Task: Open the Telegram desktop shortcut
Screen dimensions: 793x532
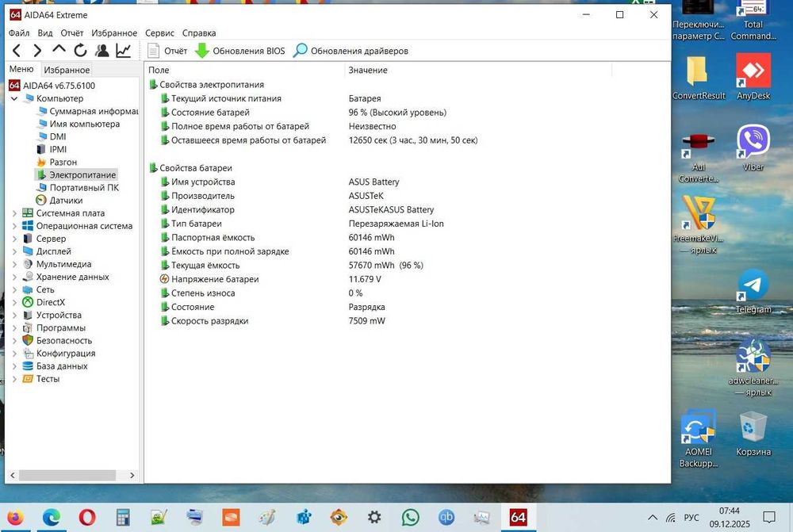Action: (753, 291)
